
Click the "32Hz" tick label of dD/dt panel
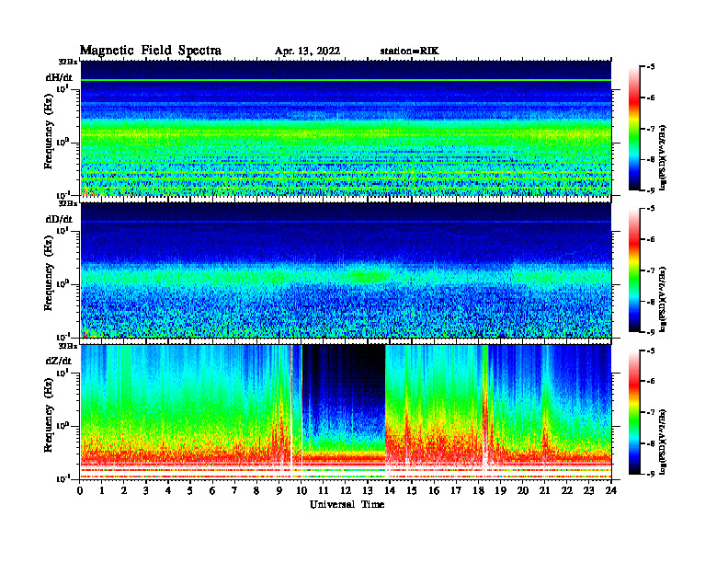[67, 203]
